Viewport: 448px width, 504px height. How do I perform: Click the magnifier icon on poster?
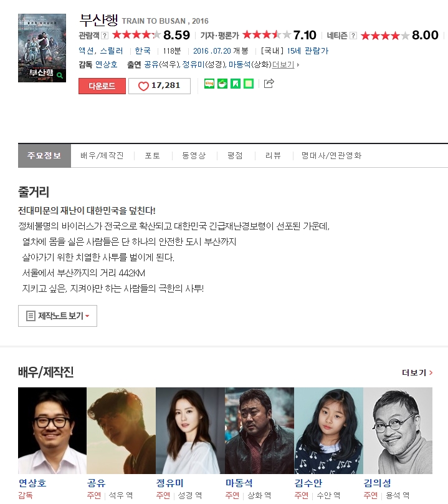click(x=60, y=75)
